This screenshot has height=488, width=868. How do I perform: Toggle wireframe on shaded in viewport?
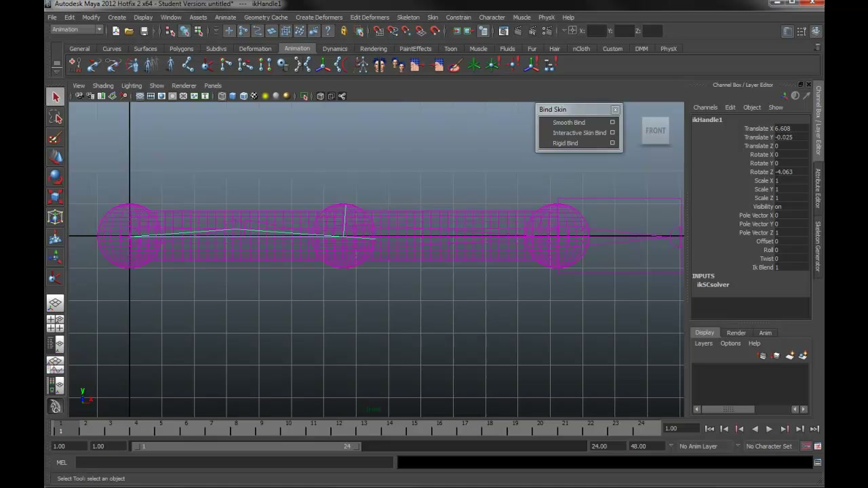pos(243,96)
